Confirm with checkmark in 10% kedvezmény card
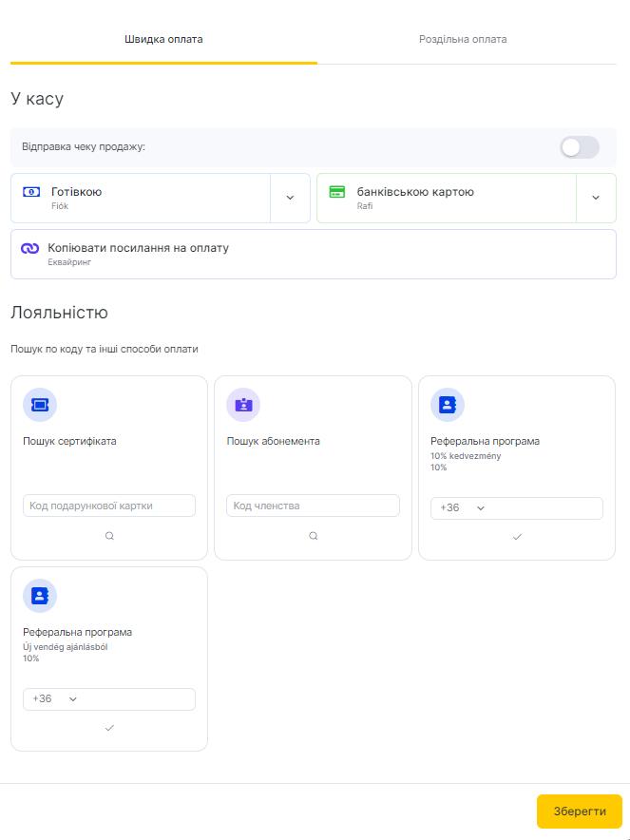 517,537
